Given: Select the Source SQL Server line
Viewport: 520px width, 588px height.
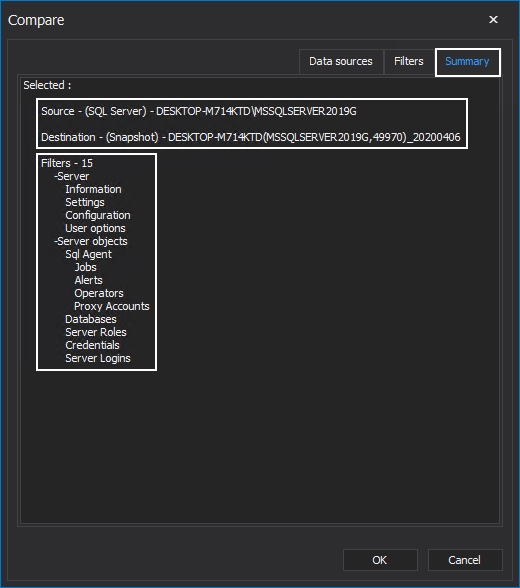Looking at the screenshot, I should 199,111.
